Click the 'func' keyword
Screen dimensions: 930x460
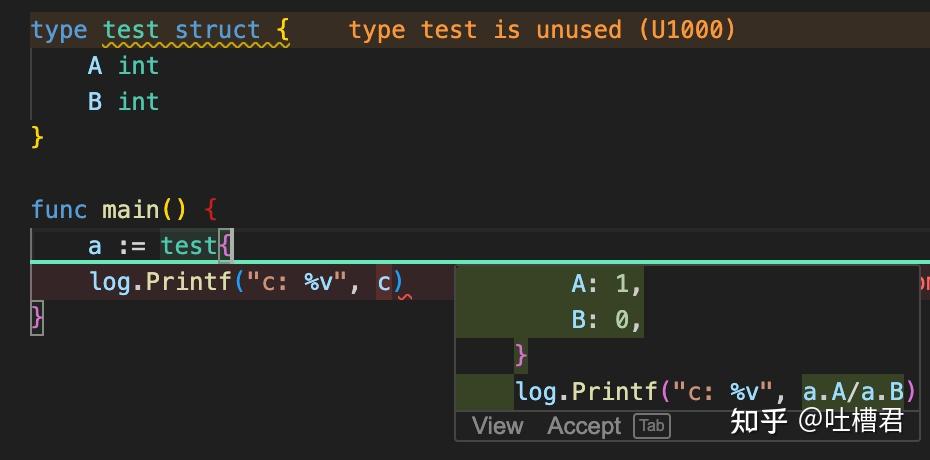(x=59, y=210)
